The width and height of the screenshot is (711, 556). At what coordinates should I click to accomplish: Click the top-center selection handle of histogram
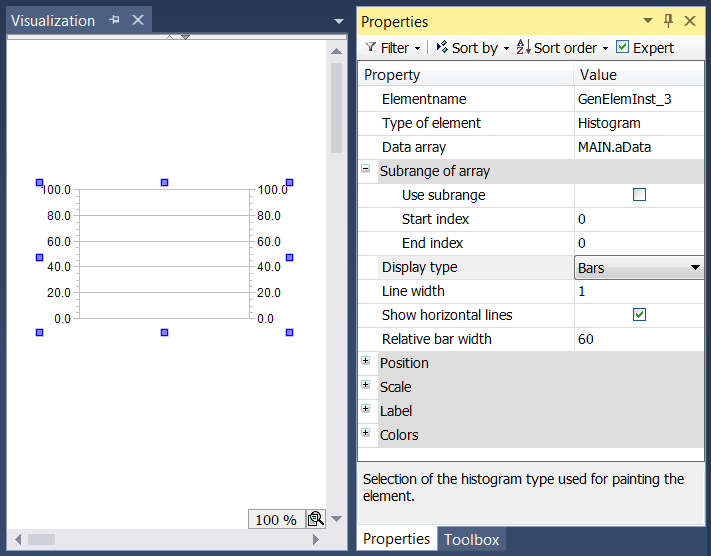(x=165, y=182)
